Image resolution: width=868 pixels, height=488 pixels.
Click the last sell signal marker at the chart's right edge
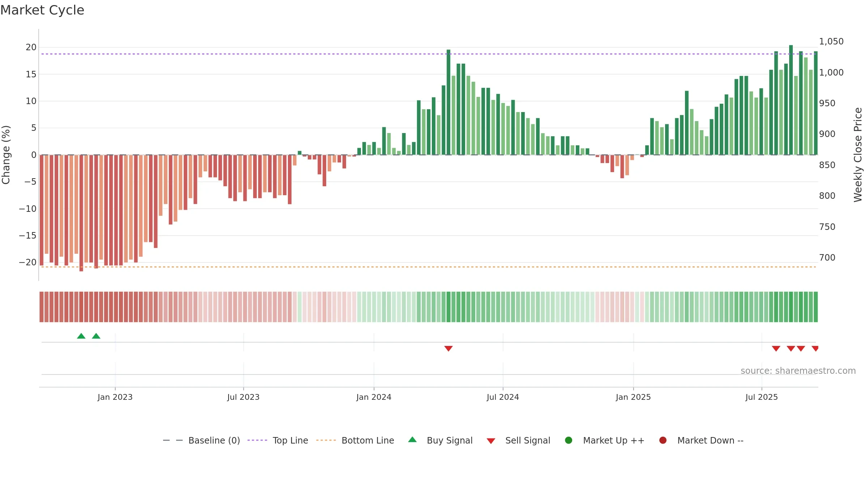click(x=815, y=348)
